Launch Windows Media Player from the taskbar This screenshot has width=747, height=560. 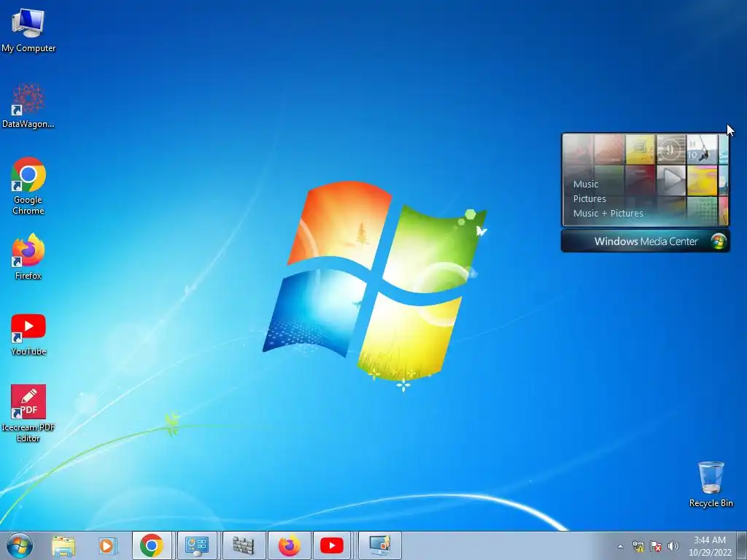coord(108,546)
